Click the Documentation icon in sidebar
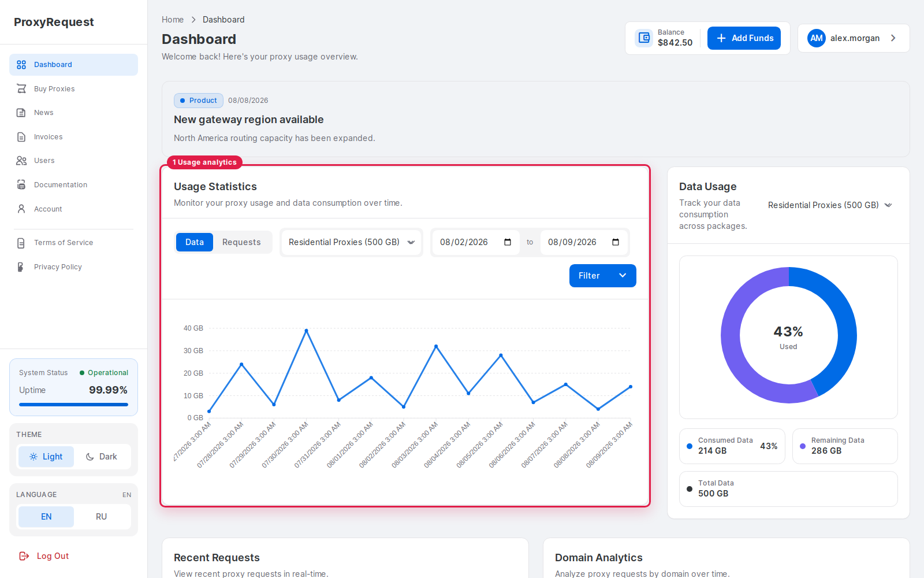This screenshot has height=578, width=924. (21, 185)
